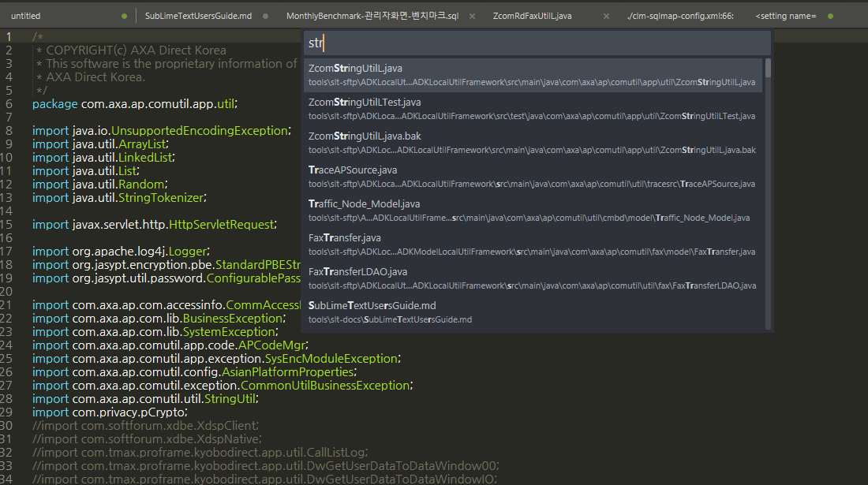Screen dimensions: 868x485
Task: Click commented CallListLog import line
Action: pos(200,453)
